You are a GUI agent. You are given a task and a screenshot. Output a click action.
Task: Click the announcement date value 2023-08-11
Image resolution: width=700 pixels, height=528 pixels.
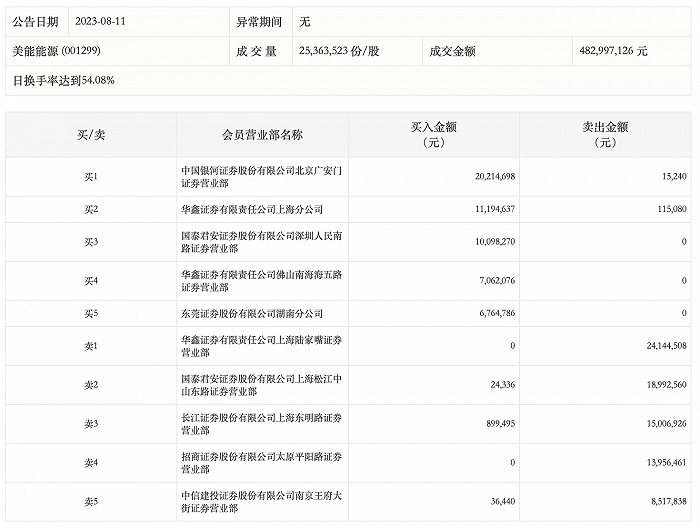coord(100,21)
